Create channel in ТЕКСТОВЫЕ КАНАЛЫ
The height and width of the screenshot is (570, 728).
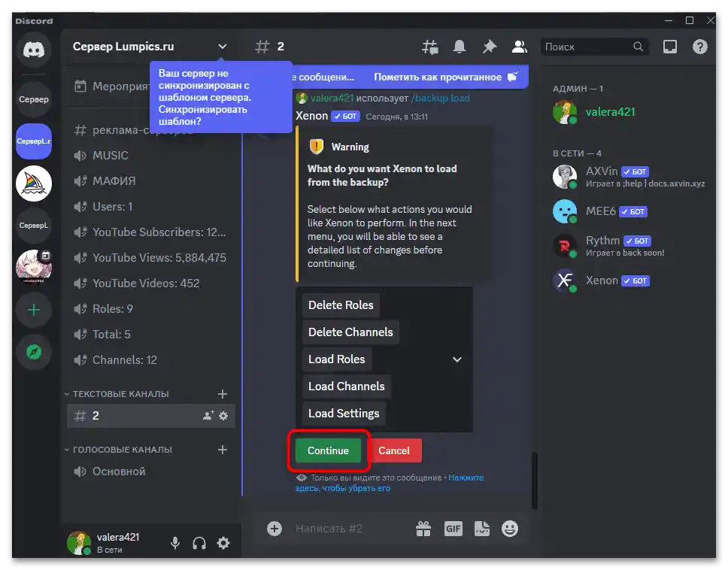coord(223,394)
